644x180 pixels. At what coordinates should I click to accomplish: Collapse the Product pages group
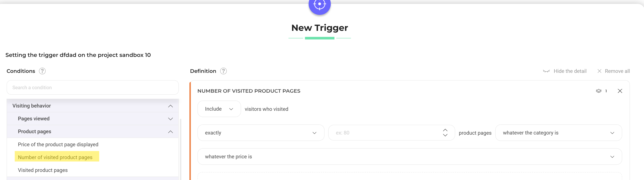tap(170, 132)
